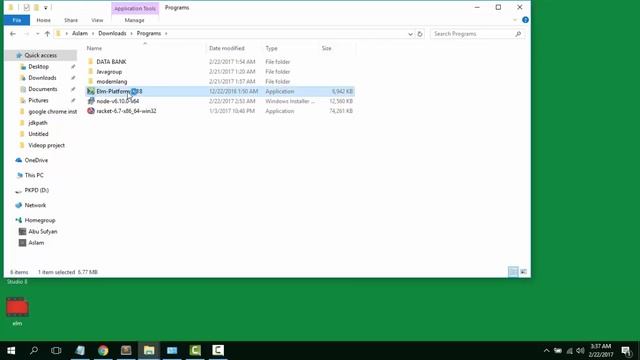
Task: Open the Share ribbon tab
Action: point(71,20)
